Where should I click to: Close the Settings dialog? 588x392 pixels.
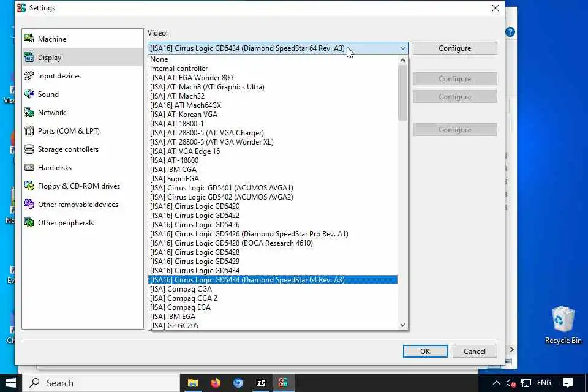click(496, 8)
